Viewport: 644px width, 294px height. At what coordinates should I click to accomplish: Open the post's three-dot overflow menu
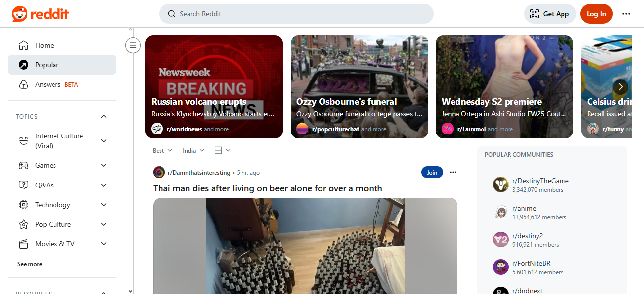(453, 172)
